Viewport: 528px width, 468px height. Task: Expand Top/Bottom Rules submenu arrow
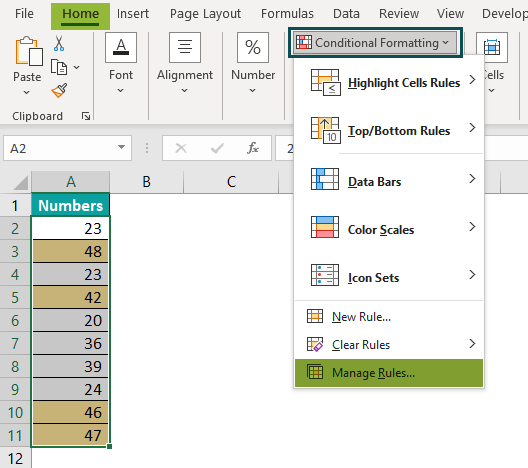point(472,128)
